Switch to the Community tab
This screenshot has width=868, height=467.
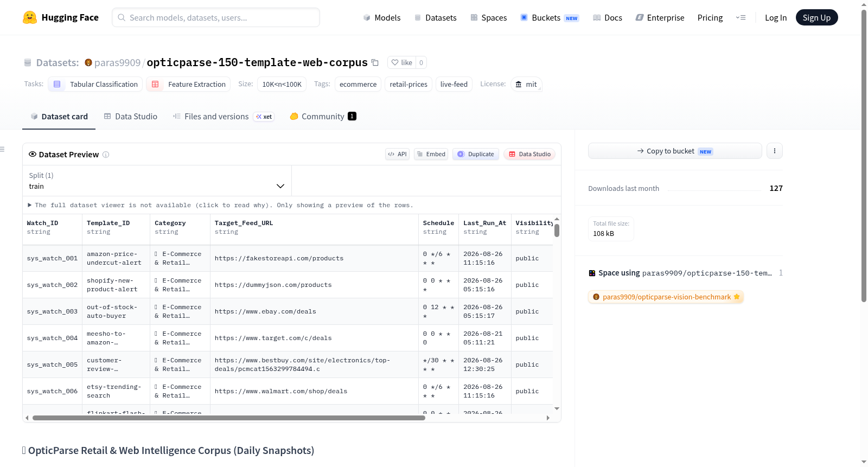(x=323, y=117)
